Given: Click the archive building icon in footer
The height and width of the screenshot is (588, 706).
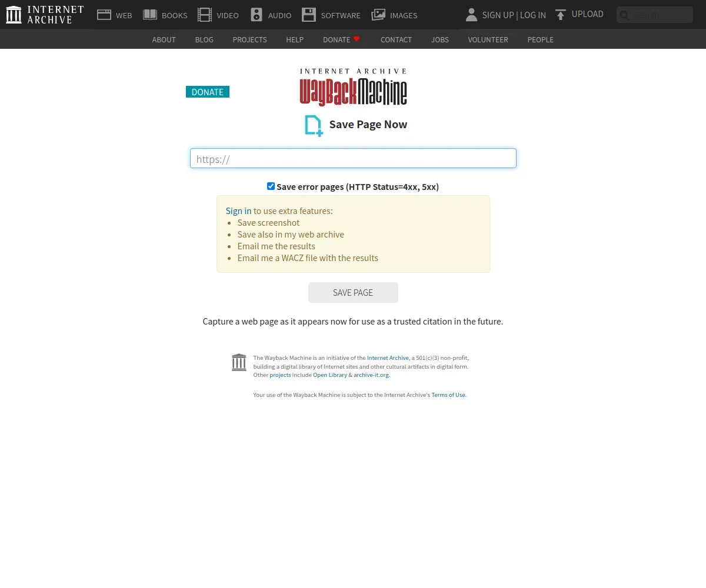Looking at the screenshot, I should click(x=239, y=362).
